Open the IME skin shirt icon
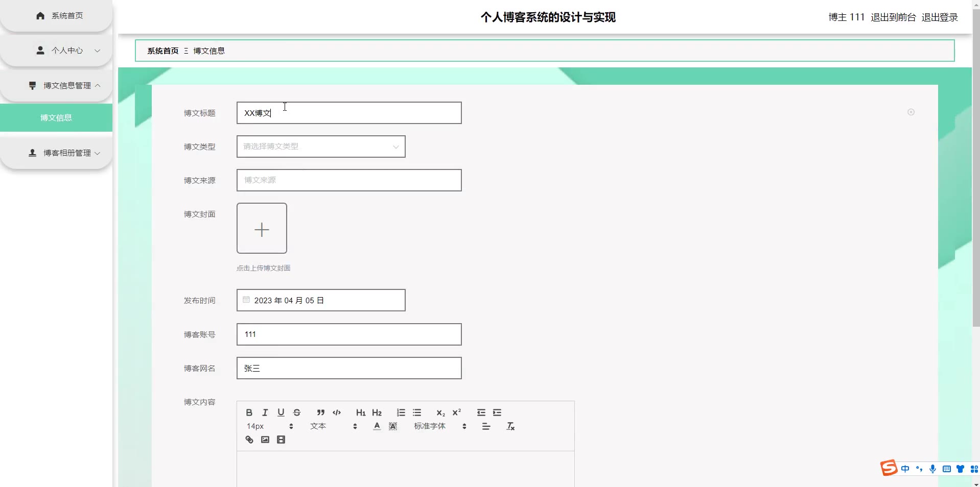 tap(961, 469)
